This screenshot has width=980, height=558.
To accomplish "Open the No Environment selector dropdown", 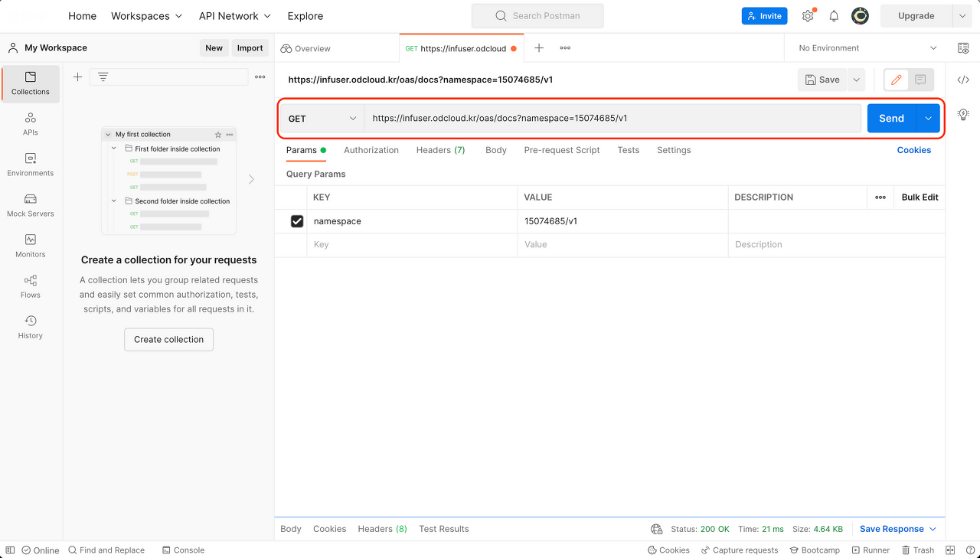I will 867,47.
